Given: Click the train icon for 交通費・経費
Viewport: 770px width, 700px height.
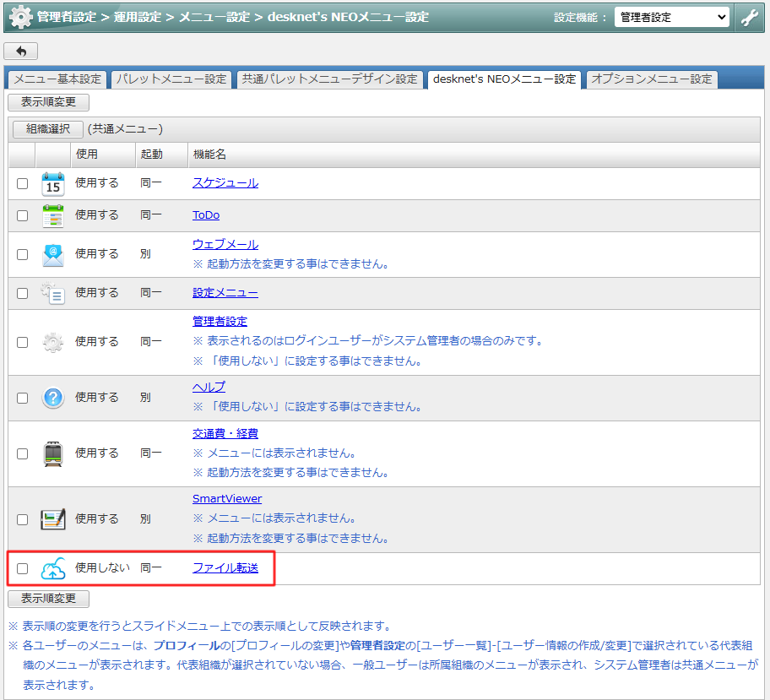Looking at the screenshot, I should coord(53,453).
